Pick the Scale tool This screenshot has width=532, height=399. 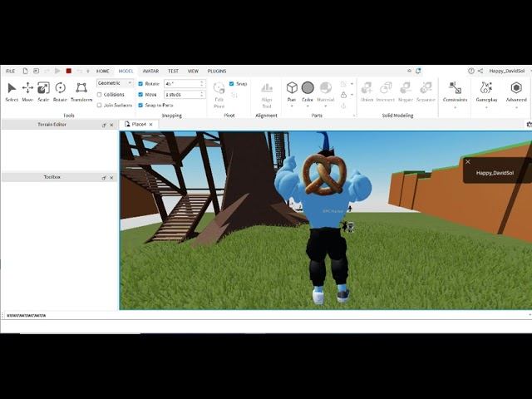pos(43,91)
